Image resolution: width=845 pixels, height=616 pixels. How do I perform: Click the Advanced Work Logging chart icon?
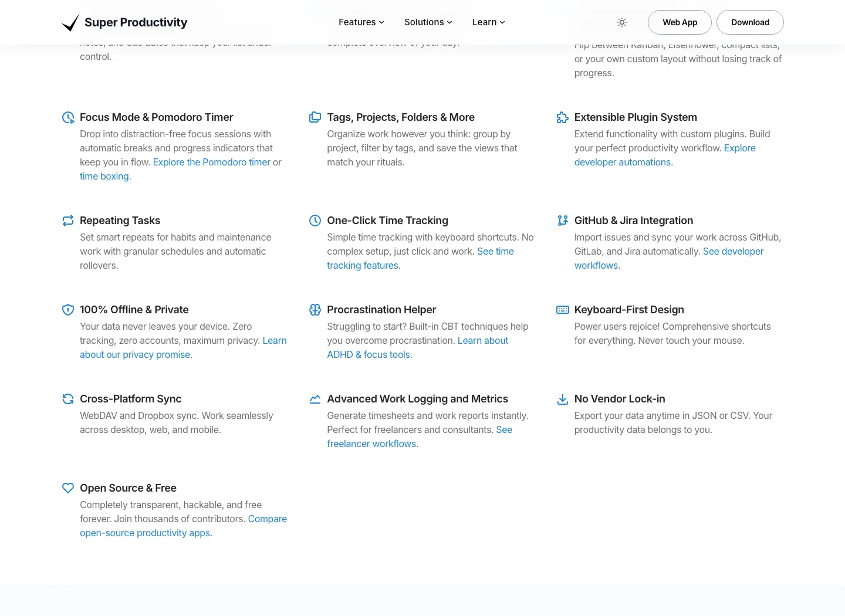pyautogui.click(x=315, y=399)
